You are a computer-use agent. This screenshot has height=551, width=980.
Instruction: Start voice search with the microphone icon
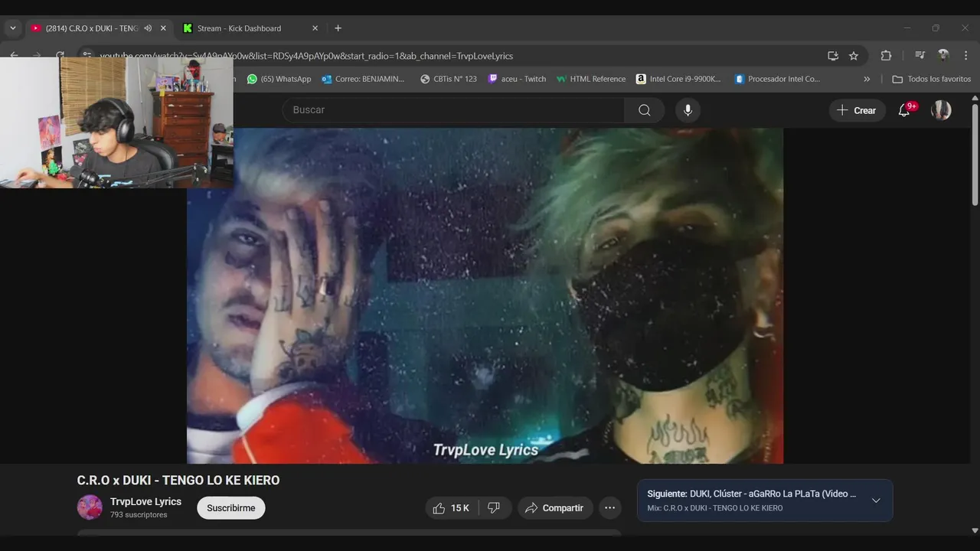(x=688, y=110)
